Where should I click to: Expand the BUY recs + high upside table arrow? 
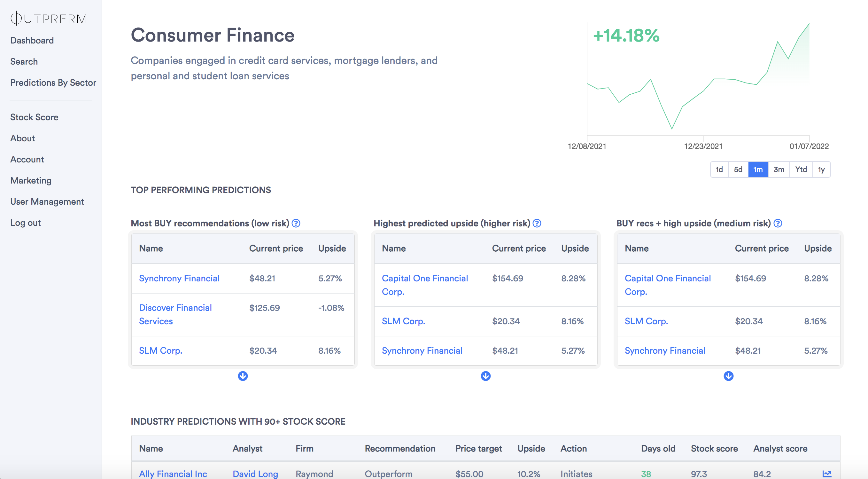click(729, 376)
